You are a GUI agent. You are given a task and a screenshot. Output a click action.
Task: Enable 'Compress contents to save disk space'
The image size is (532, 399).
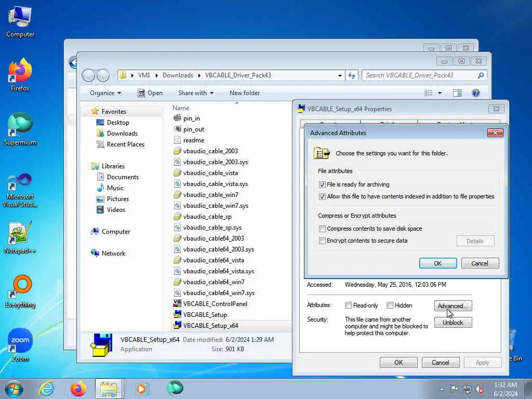click(x=322, y=229)
